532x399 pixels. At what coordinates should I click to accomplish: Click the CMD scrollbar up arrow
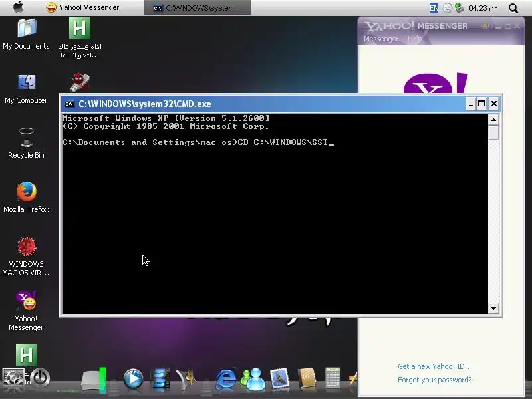coord(493,120)
